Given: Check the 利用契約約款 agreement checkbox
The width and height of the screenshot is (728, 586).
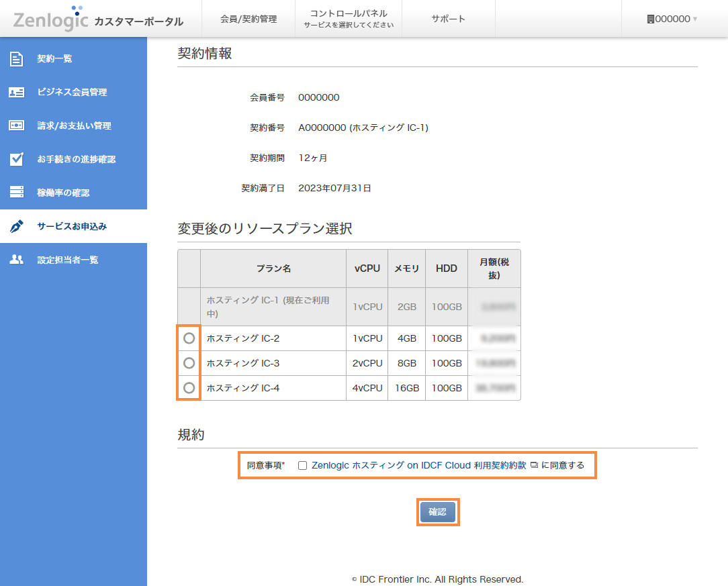Looking at the screenshot, I should click(x=303, y=465).
